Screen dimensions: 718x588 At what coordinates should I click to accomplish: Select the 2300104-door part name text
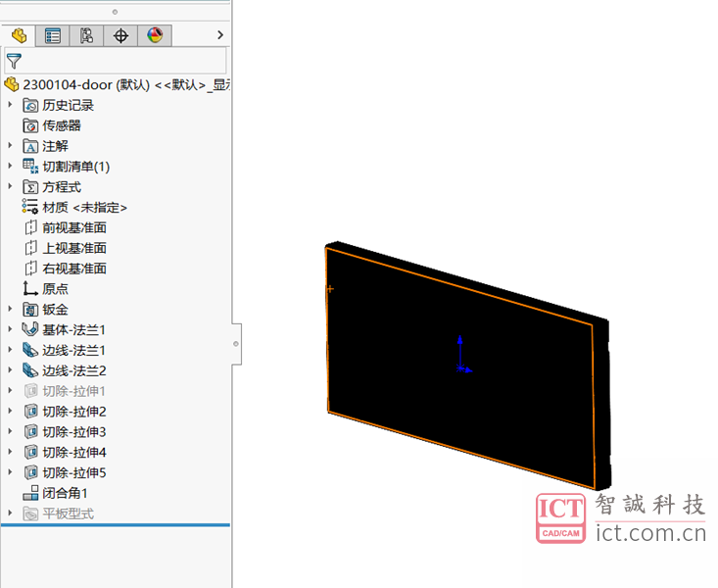pos(68,85)
